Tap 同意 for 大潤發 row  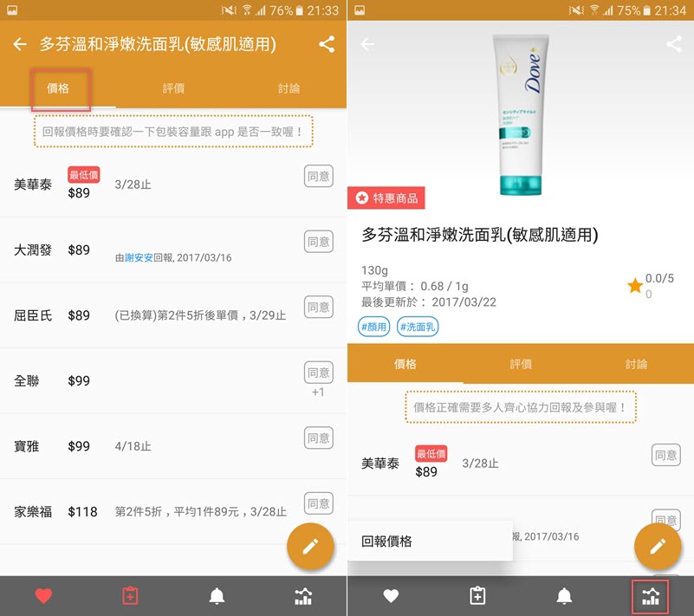click(319, 242)
